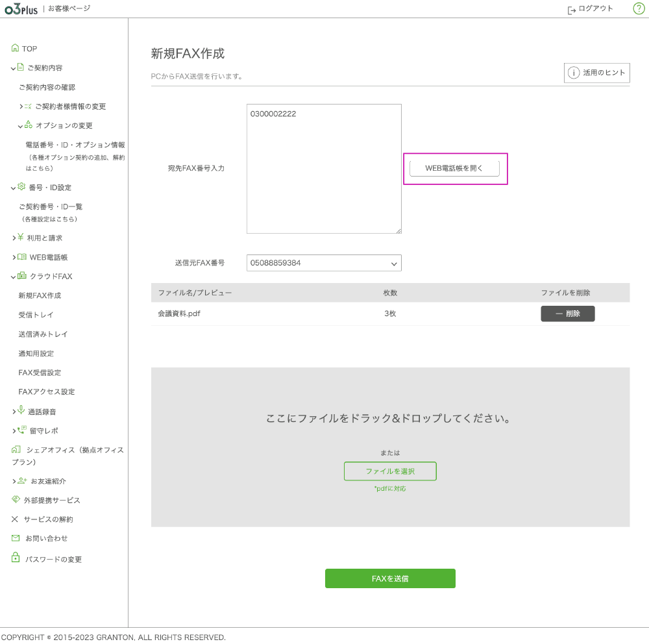Click the パスワードの変更 lock icon
This screenshot has width=649, height=644.
point(16,557)
